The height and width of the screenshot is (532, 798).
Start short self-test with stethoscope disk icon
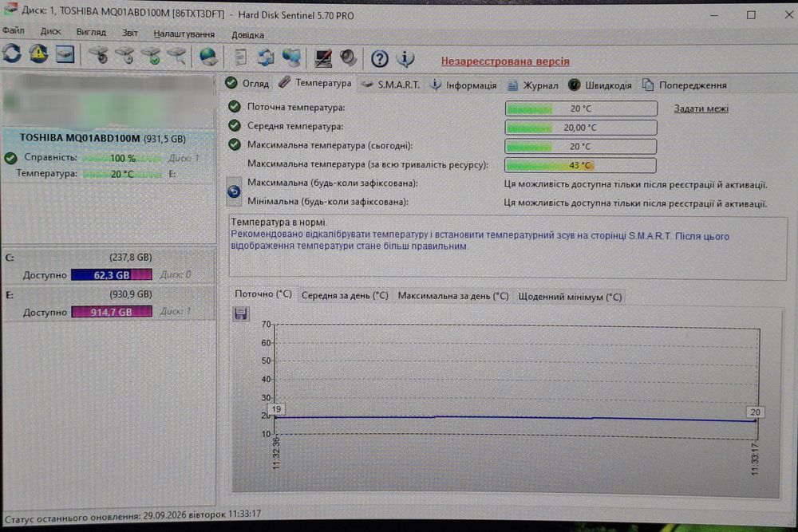click(x=98, y=56)
